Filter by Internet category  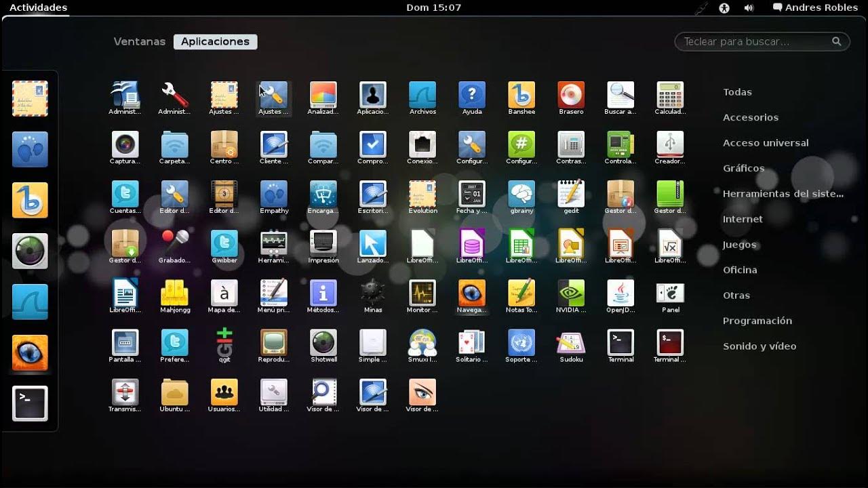click(x=743, y=219)
